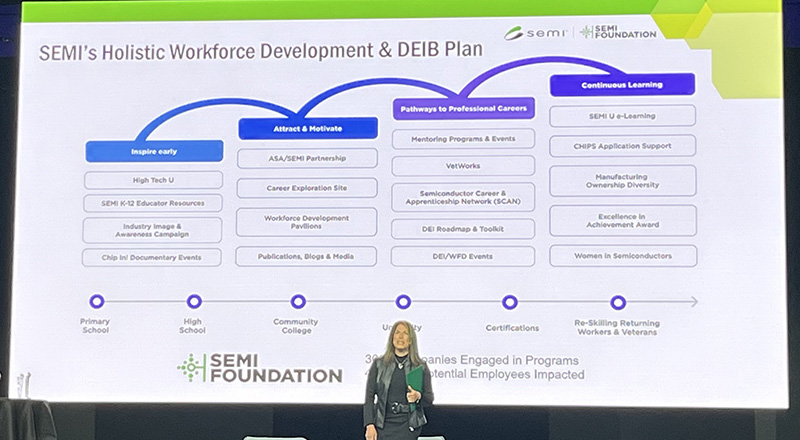Click the VetWorks box
The image size is (800, 440).
pyautogui.click(x=463, y=166)
